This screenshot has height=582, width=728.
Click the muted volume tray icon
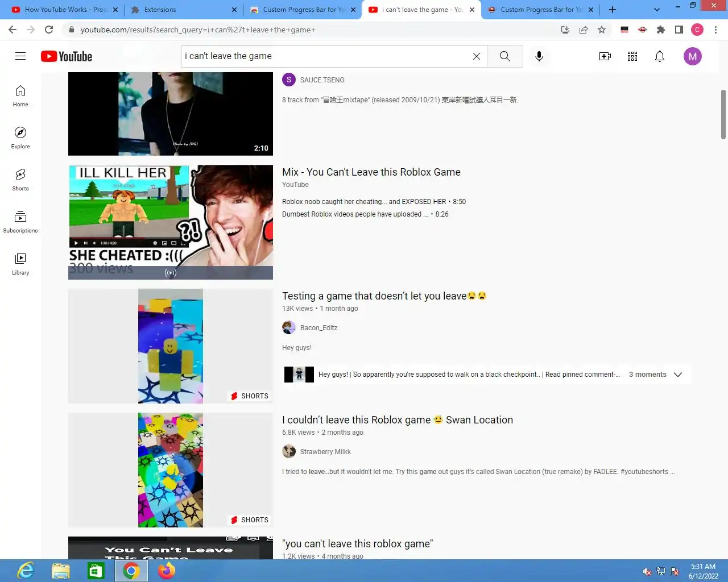pos(647,571)
